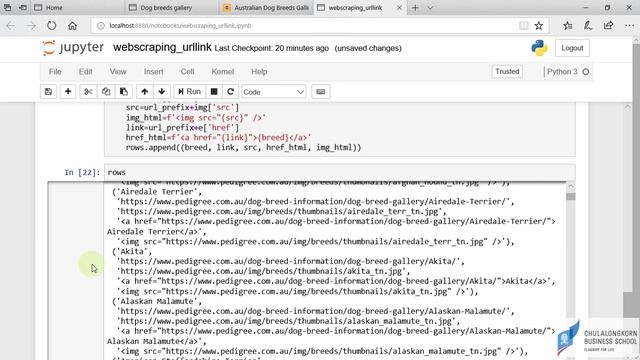Insert a new cell below with plus icon
The height and width of the screenshot is (360, 640).
68,92
